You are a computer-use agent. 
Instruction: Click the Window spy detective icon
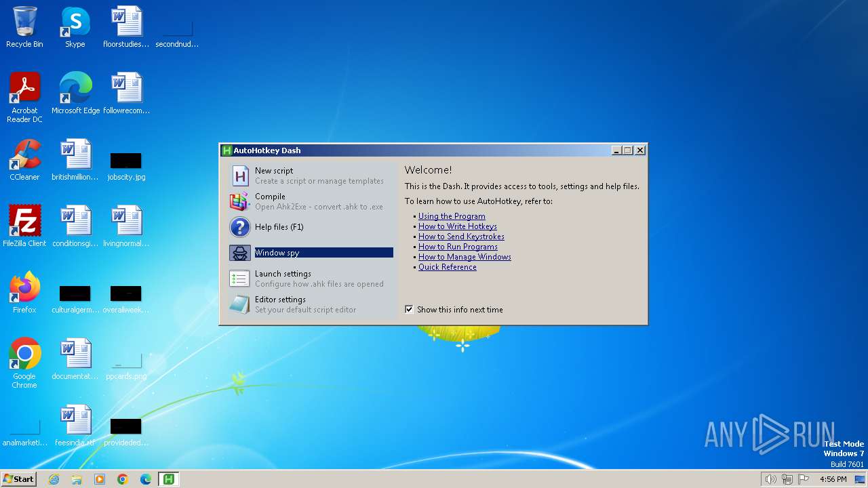[239, 253]
